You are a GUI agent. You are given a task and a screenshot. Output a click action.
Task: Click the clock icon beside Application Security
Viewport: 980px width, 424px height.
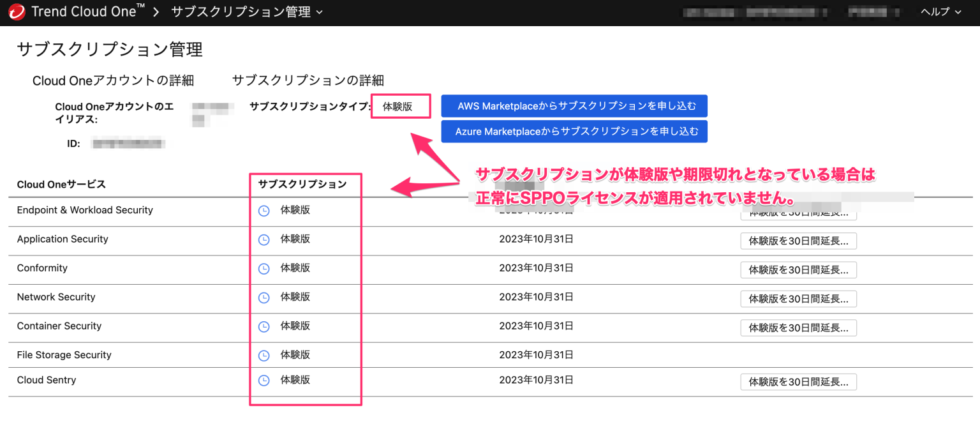coord(264,239)
